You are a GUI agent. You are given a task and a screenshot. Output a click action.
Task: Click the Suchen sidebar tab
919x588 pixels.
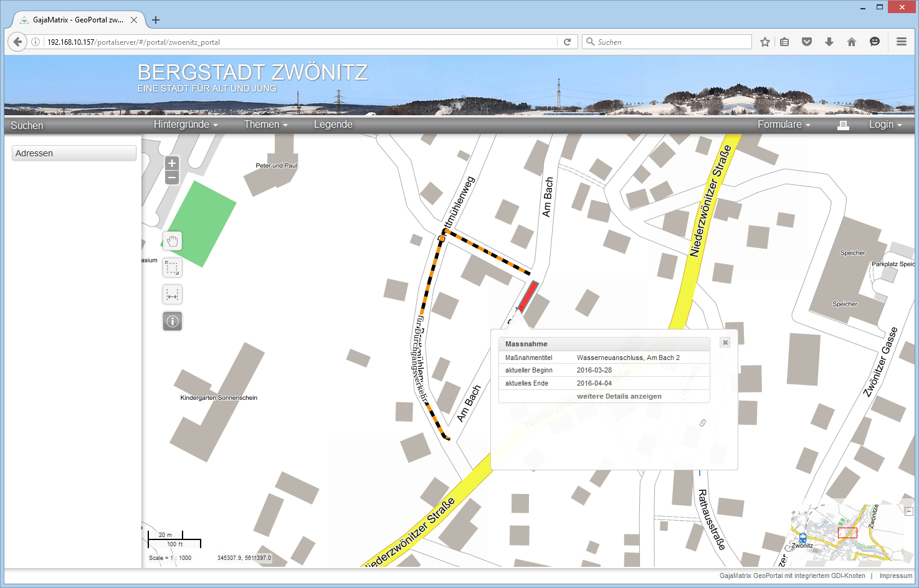27,125
